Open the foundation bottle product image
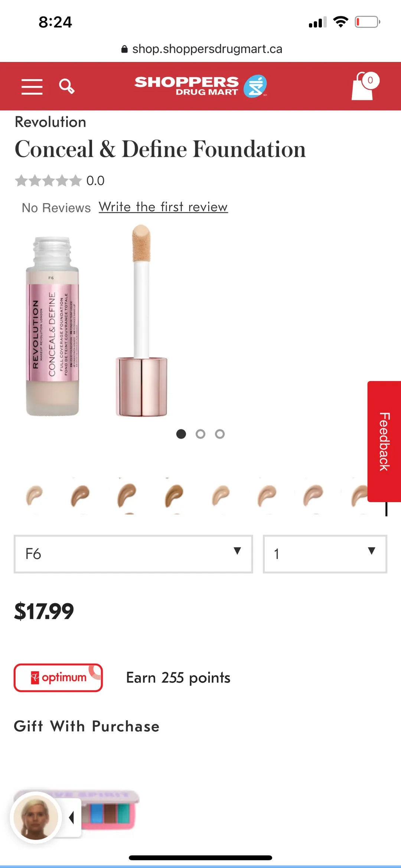Image resolution: width=401 pixels, height=868 pixels. tap(52, 326)
